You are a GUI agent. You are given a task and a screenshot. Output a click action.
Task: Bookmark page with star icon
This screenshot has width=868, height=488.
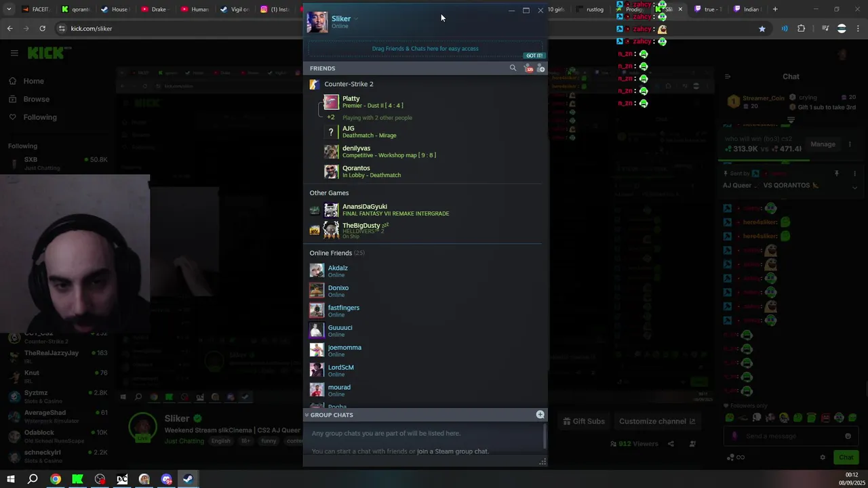tap(762, 28)
